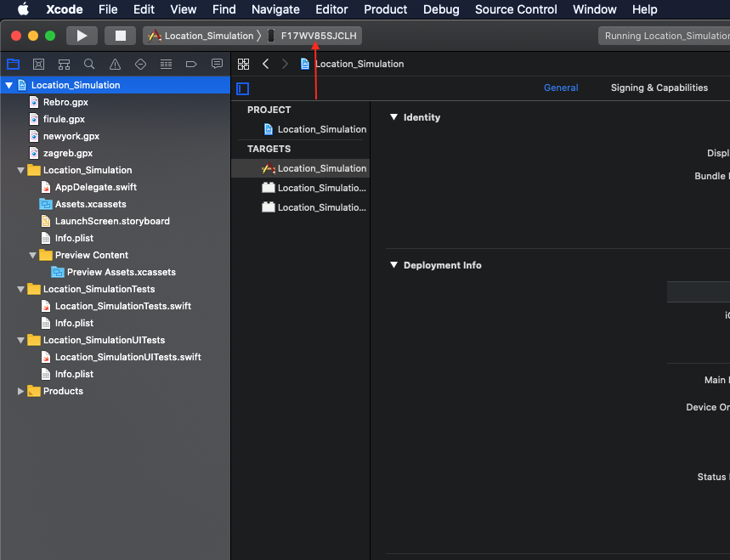Viewport: 730px width, 560px height.
Task: Select the Find navigator magnifier icon
Action: [x=89, y=64]
